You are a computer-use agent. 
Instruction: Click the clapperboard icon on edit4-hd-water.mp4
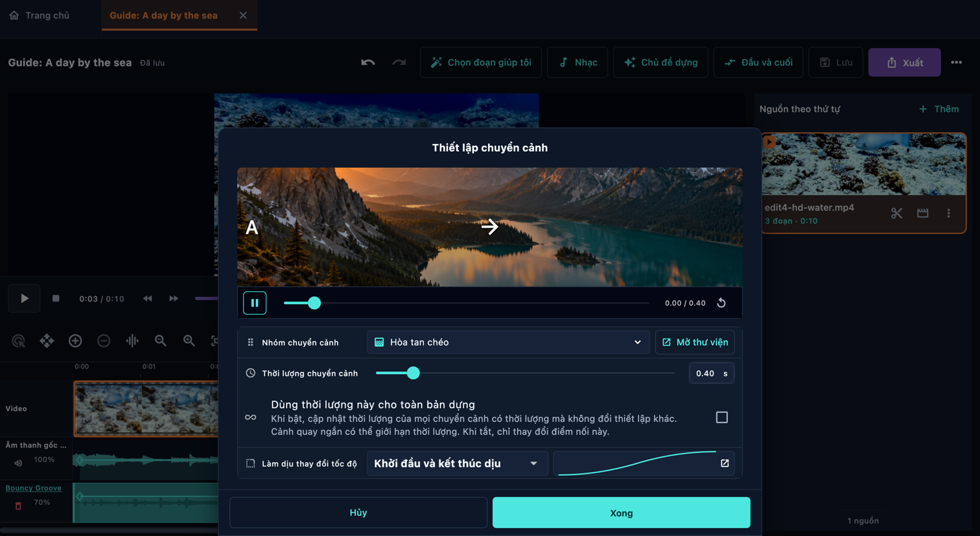(x=923, y=213)
